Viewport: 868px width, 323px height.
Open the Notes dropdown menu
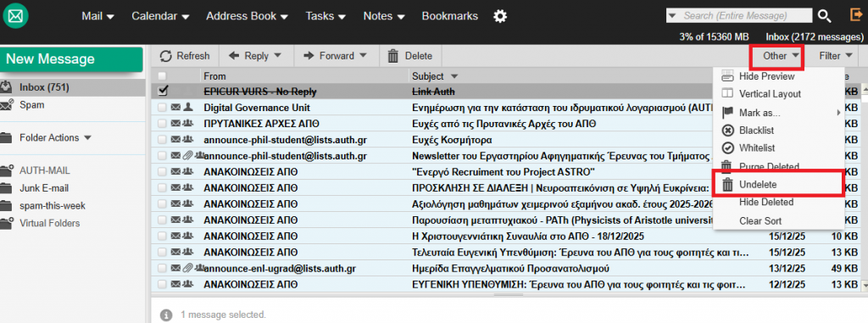(384, 16)
